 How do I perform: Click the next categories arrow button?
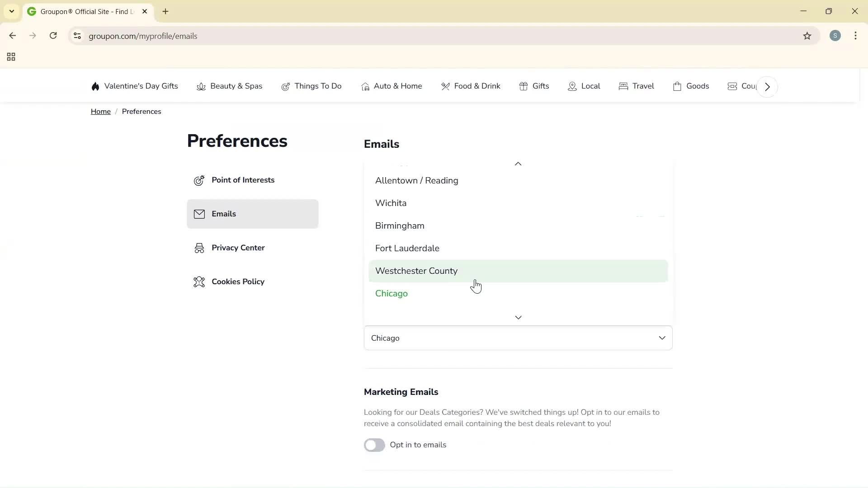[x=767, y=86]
